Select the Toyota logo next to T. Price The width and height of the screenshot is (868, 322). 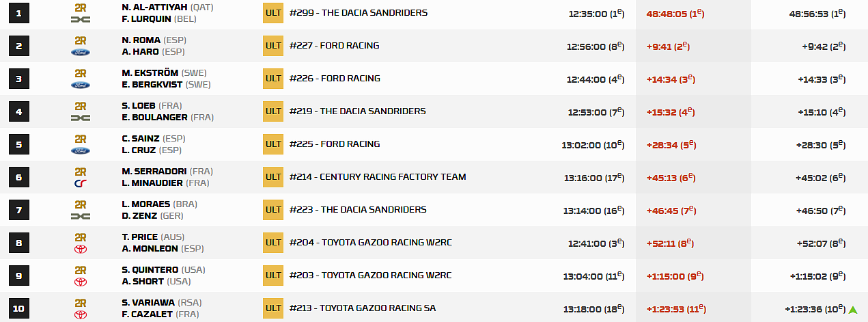(81, 249)
